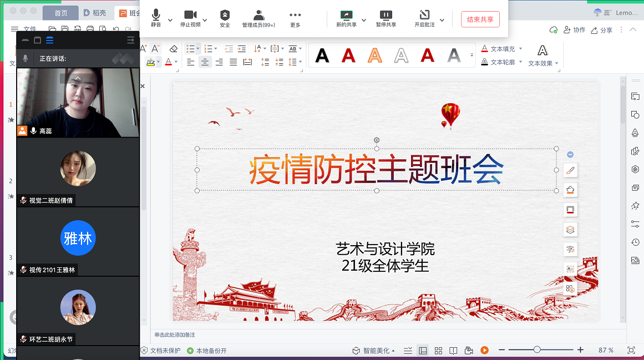Toggle 静音 microphone mute
Screen dimensions: 644x360
tap(156, 16)
